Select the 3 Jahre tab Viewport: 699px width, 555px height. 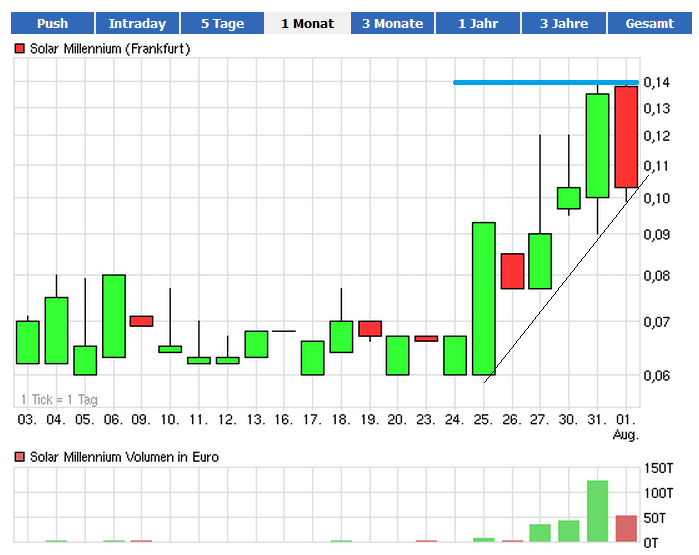point(564,23)
